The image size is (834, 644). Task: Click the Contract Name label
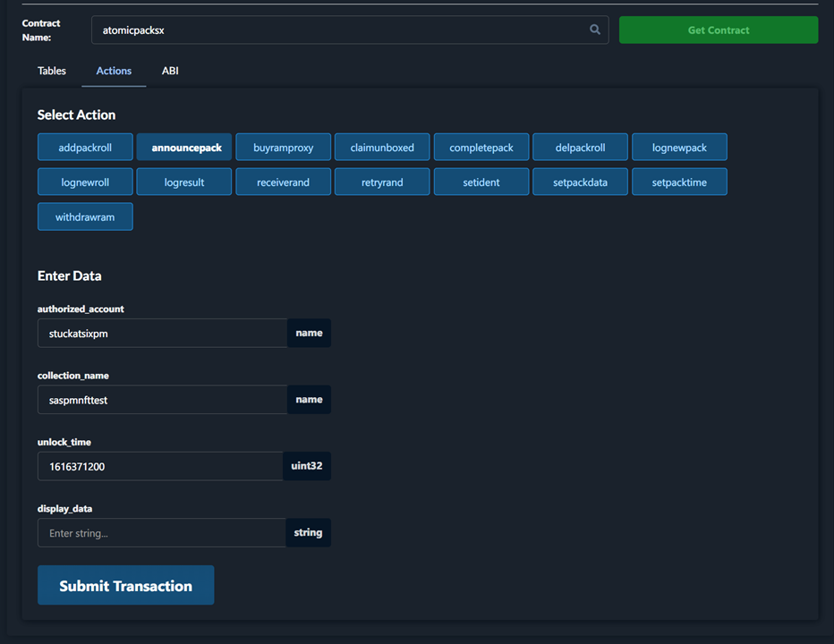click(x=41, y=30)
